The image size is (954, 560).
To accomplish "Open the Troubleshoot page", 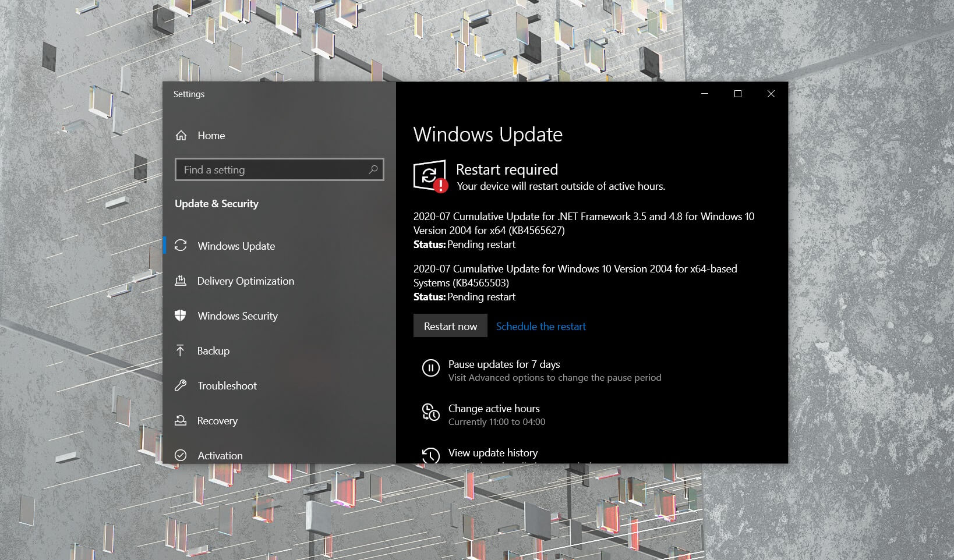I will 227,385.
